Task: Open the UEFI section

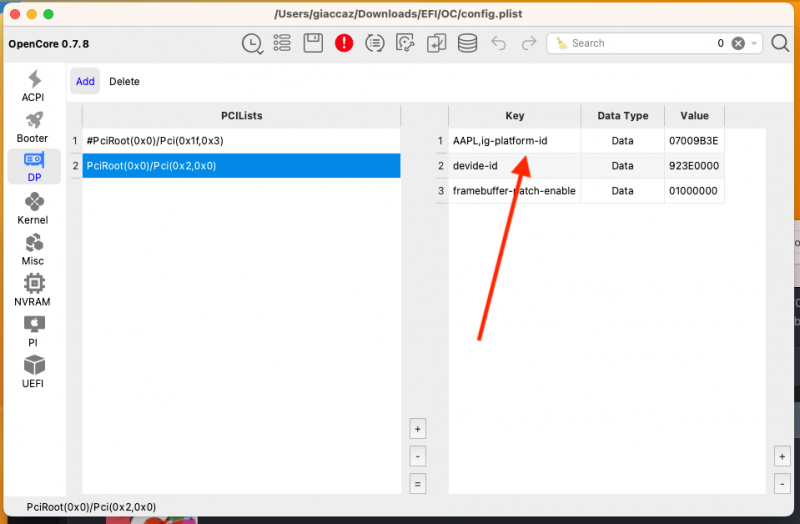Action: [33, 372]
